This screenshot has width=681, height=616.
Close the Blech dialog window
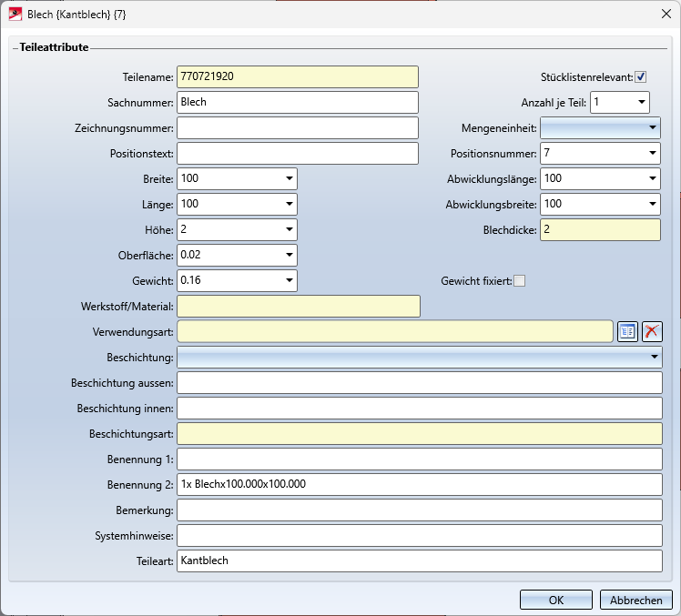click(x=661, y=13)
